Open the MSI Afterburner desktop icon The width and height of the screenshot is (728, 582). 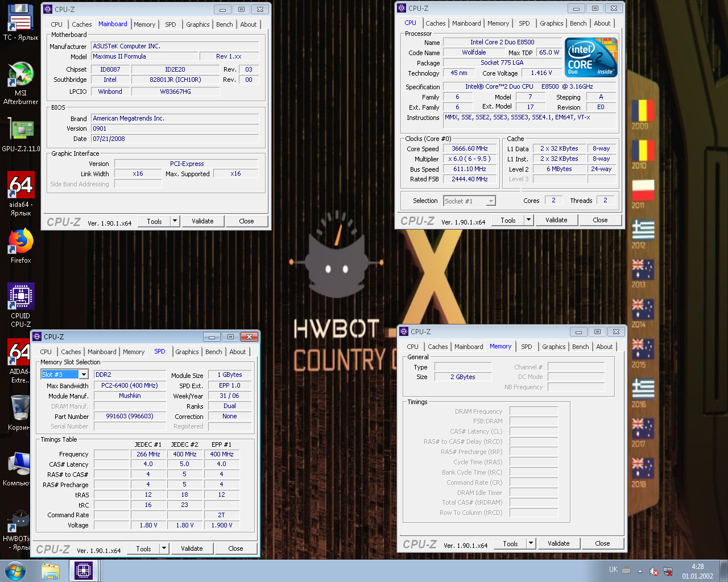20,83
